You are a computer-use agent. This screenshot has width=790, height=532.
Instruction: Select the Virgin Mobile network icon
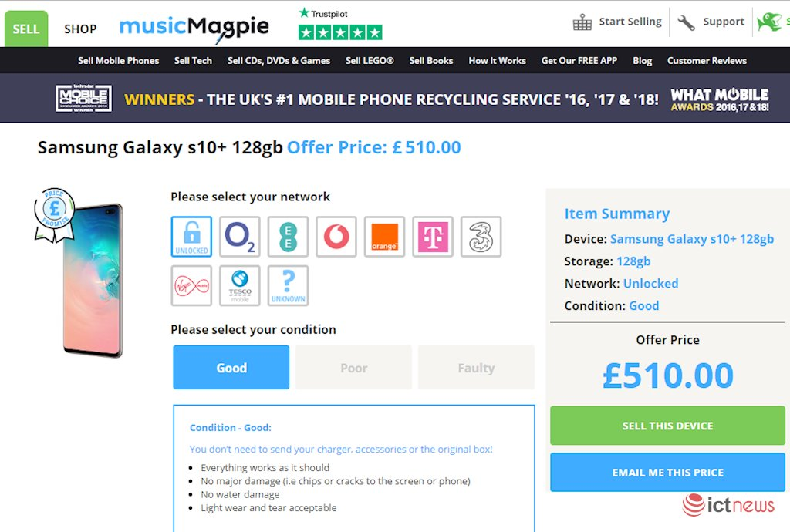191,285
